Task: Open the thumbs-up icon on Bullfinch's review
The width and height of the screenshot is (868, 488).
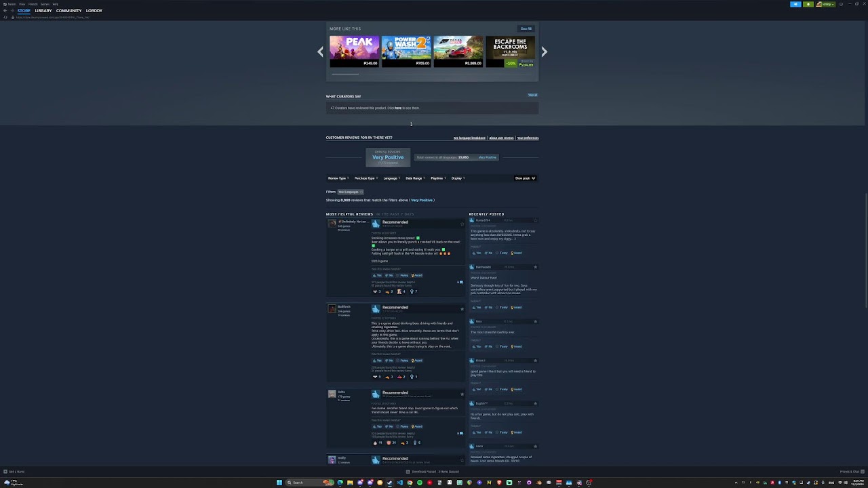Action: click(x=376, y=308)
